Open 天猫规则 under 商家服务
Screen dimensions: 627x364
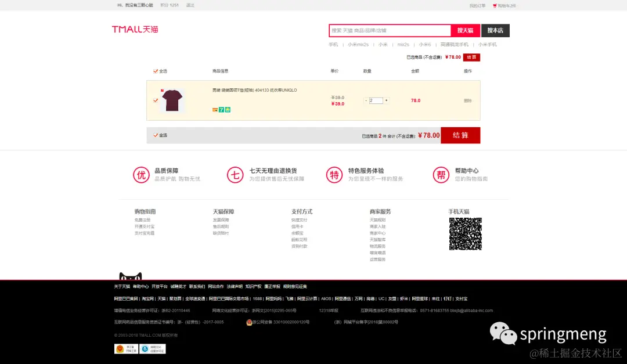coord(377,220)
